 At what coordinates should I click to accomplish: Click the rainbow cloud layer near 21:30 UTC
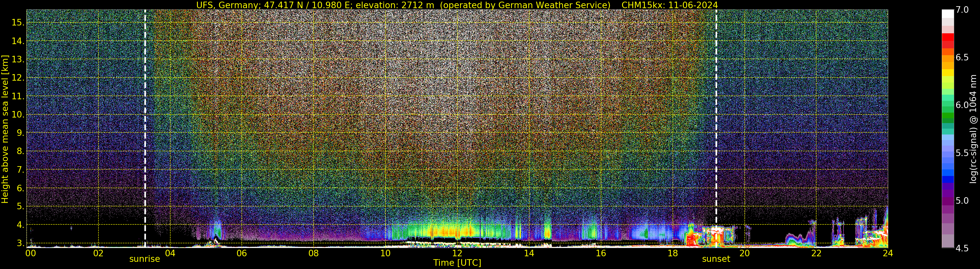(x=800, y=240)
